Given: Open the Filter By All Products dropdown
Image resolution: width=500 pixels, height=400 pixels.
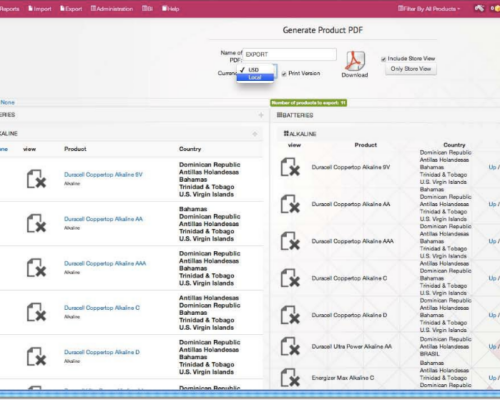Looking at the screenshot, I should [429, 9].
